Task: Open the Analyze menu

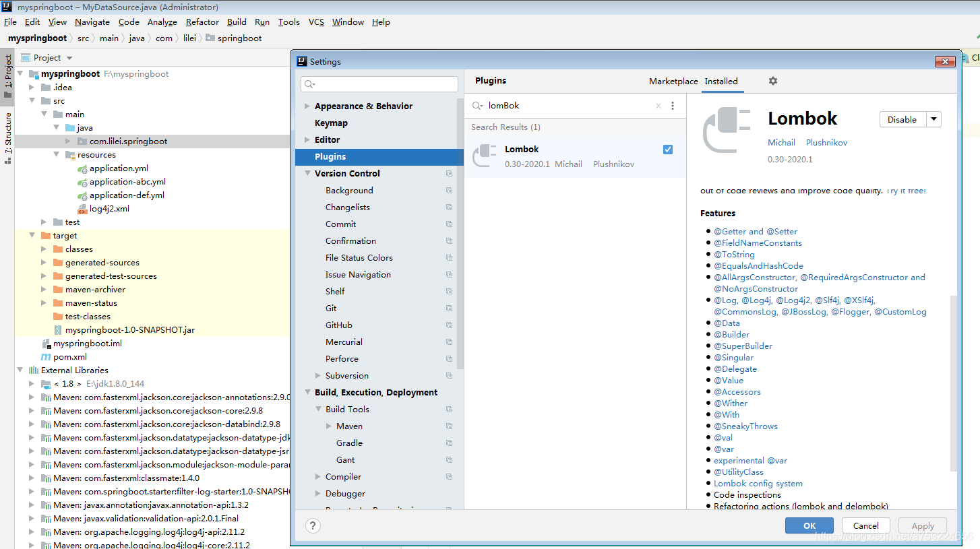Action: coord(162,22)
